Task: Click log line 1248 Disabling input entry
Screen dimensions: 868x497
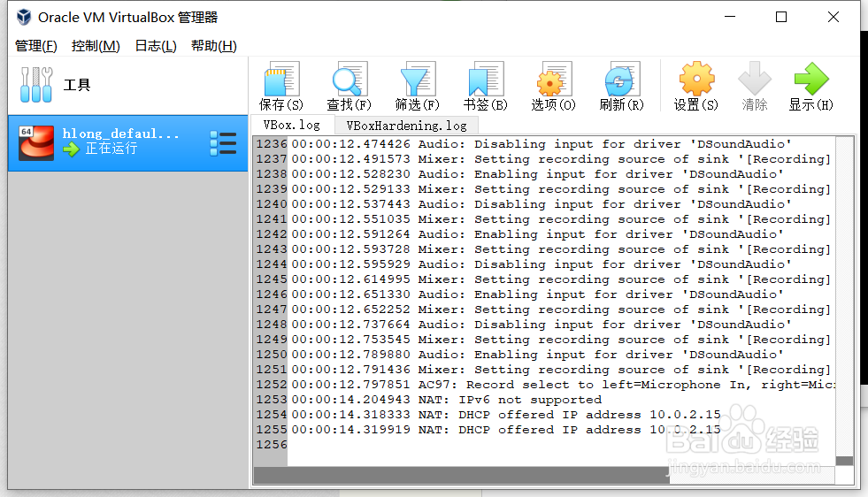Action: (x=542, y=325)
